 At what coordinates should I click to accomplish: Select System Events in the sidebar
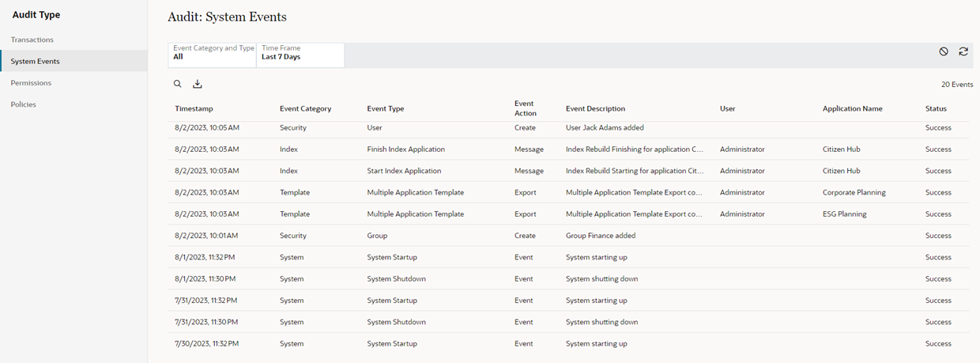[x=35, y=61]
